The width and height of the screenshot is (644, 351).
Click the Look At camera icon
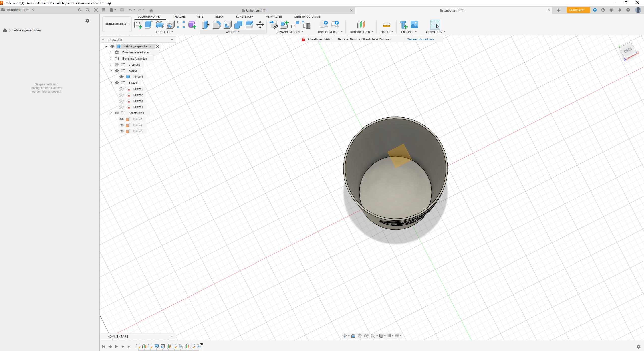pyautogui.click(x=353, y=336)
